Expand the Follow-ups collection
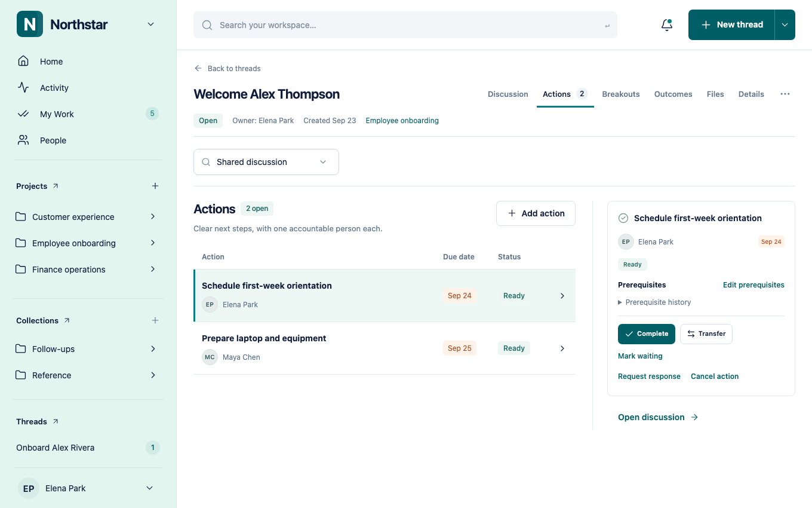Screen dimensions: 812x508 pos(153,349)
